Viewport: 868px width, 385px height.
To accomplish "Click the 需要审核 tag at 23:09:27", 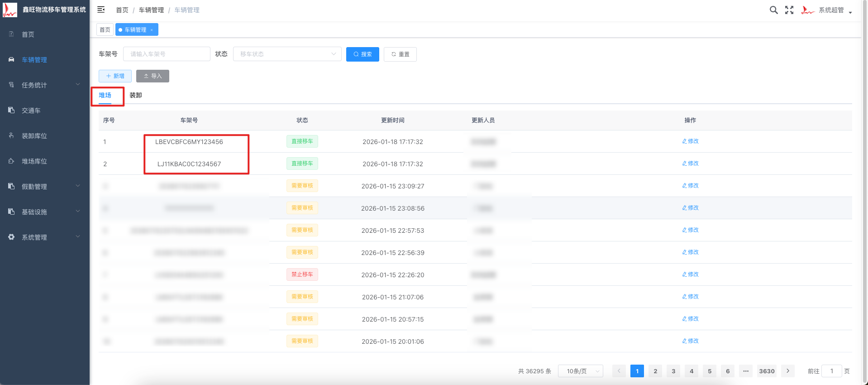I will (x=302, y=186).
